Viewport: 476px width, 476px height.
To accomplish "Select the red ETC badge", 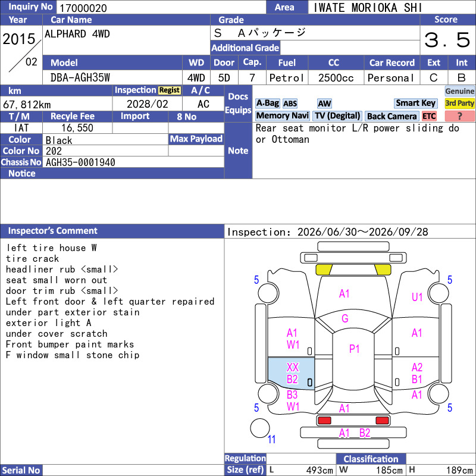I will (429, 116).
